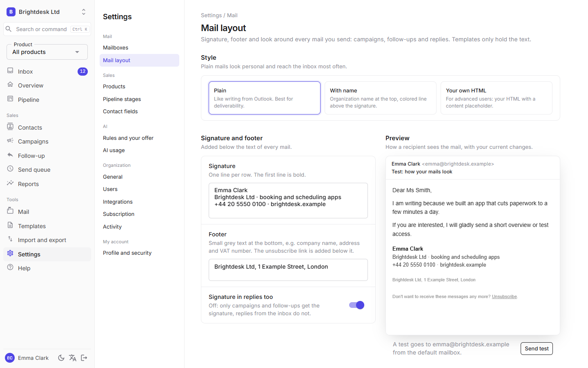This screenshot has width=588, height=368.
Task: Open the Contacts icon
Action: tap(10, 127)
